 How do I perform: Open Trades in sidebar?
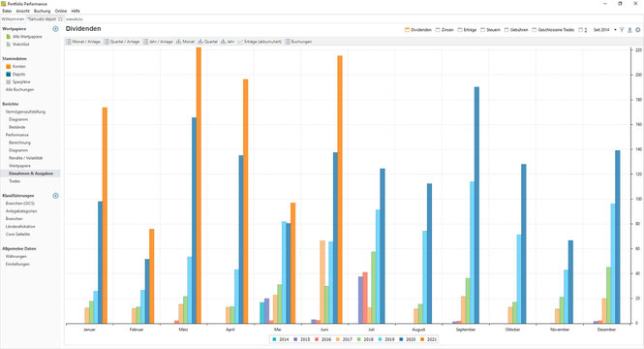15,181
